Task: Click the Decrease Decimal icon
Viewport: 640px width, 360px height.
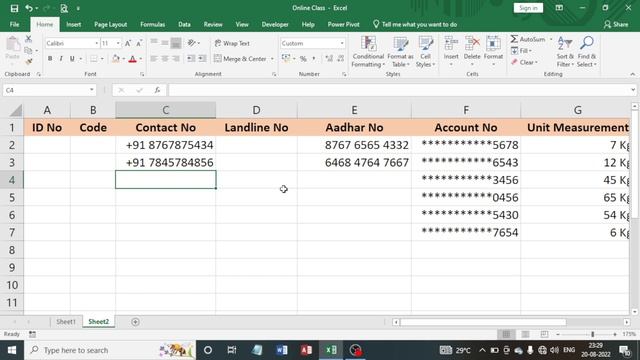Action: coord(340,59)
